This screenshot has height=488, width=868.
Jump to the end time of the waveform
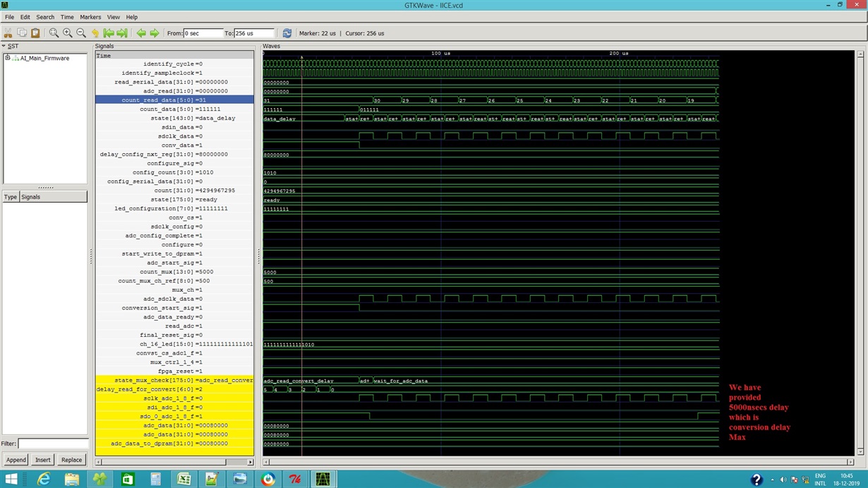click(x=122, y=33)
